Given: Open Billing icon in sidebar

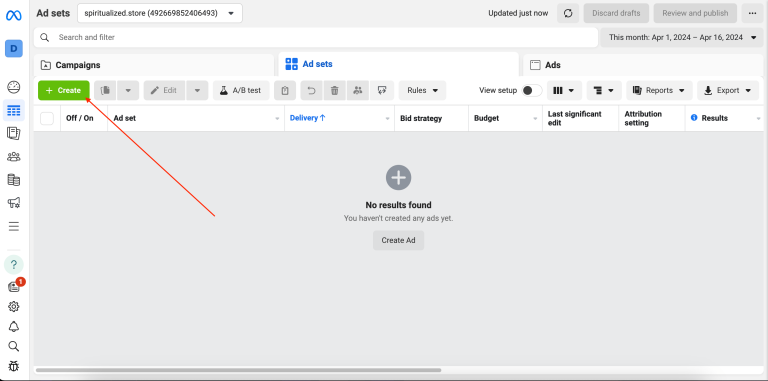Looking at the screenshot, I should click(14, 180).
